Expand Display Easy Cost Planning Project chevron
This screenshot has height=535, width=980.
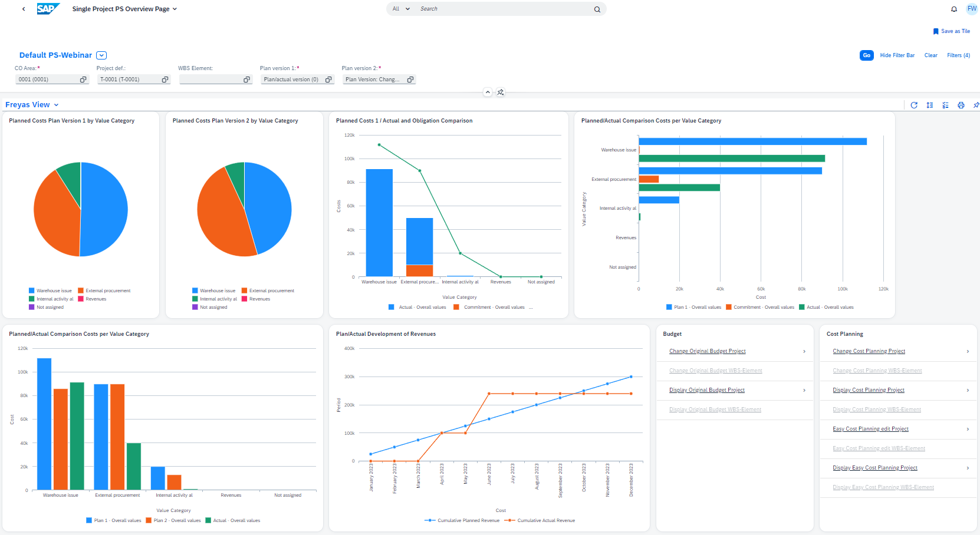[x=968, y=468]
